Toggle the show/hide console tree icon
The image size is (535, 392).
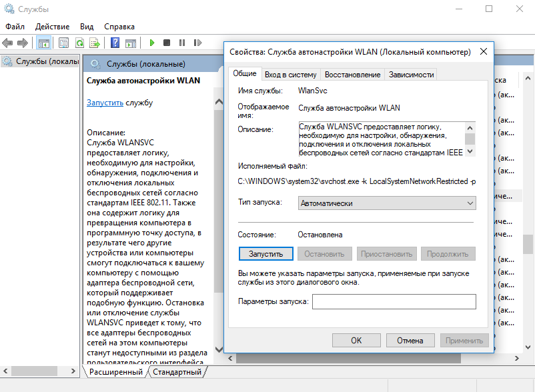pyautogui.click(x=43, y=43)
